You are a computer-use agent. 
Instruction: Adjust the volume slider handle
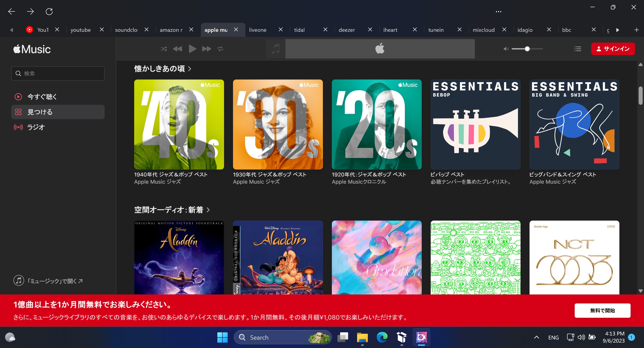coord(527,49)
